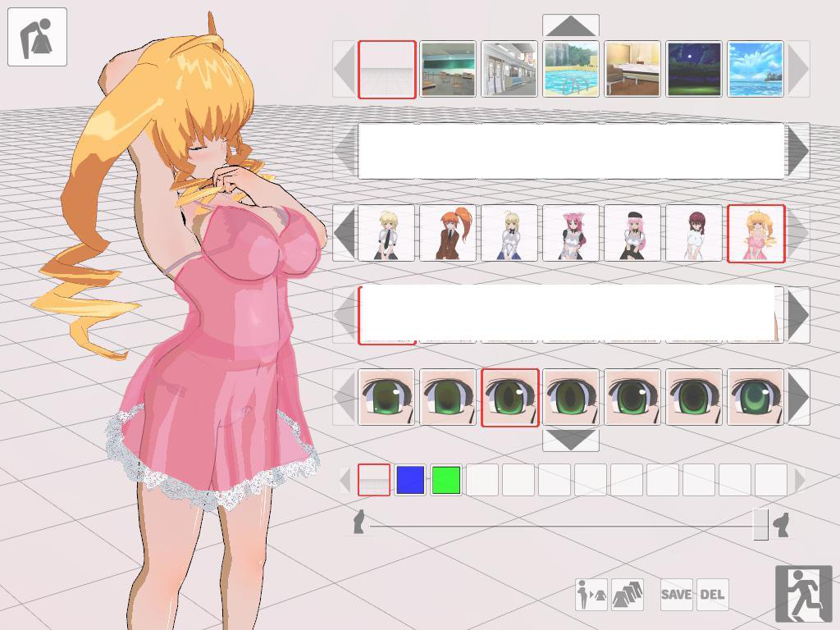
Task: Select the white grid swatch with red border
Action: pyautogui.click(x=374, y=479)
